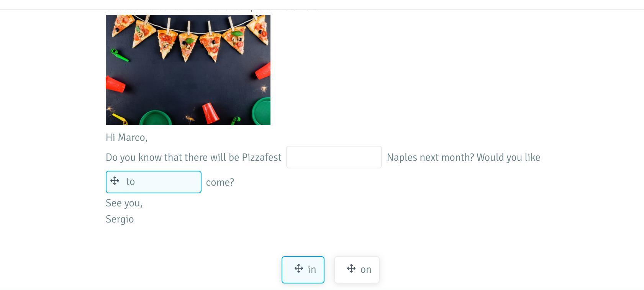This screenshot has width=644, height=290.
Task: Select the "in" word tile
Action: pos(303,270)
